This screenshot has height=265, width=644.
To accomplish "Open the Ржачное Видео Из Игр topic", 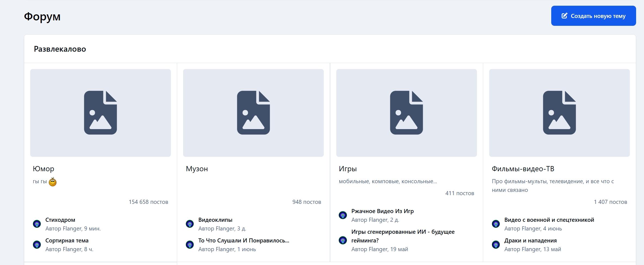I will click(383, 211).
